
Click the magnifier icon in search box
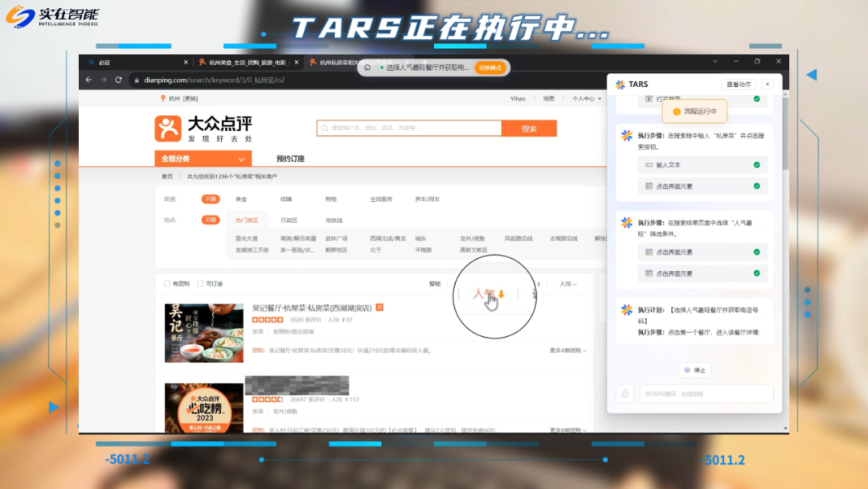pyautogui.click(x=325, y=128)
